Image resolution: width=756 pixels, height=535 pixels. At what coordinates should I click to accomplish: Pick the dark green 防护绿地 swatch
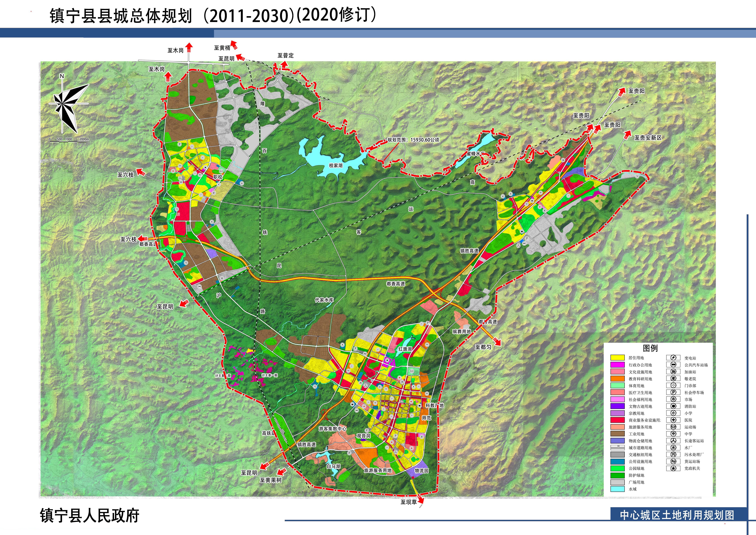pos(617,475)
